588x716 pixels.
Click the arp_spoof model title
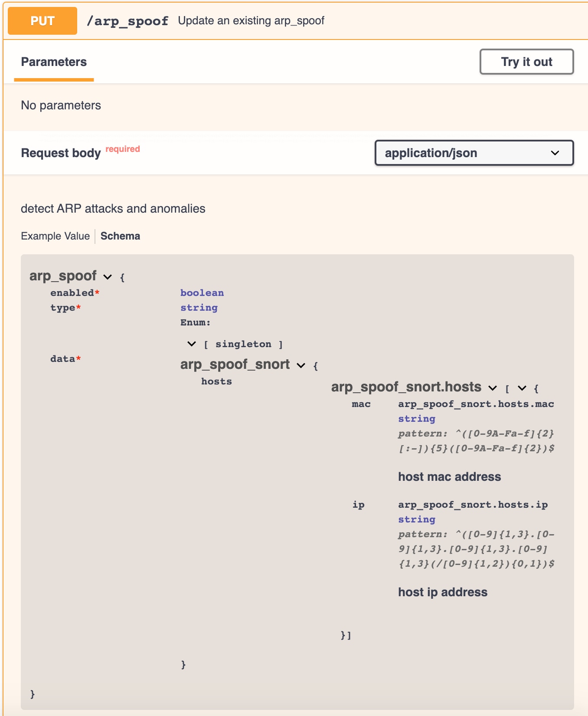(x=63, y=276)
